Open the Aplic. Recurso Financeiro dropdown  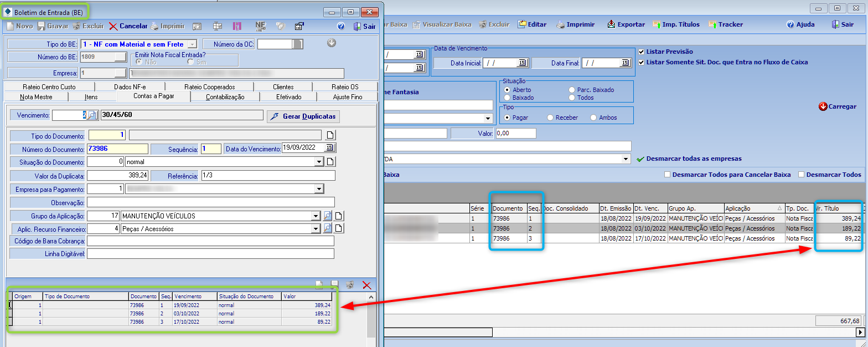tap(316, 228)
